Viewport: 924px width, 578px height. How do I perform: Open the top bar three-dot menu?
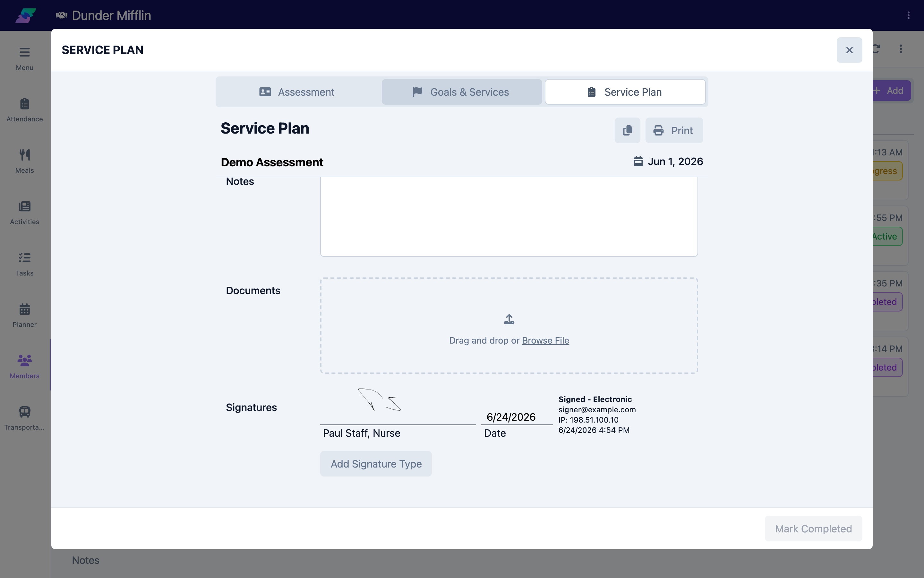[x=908, y=15]
